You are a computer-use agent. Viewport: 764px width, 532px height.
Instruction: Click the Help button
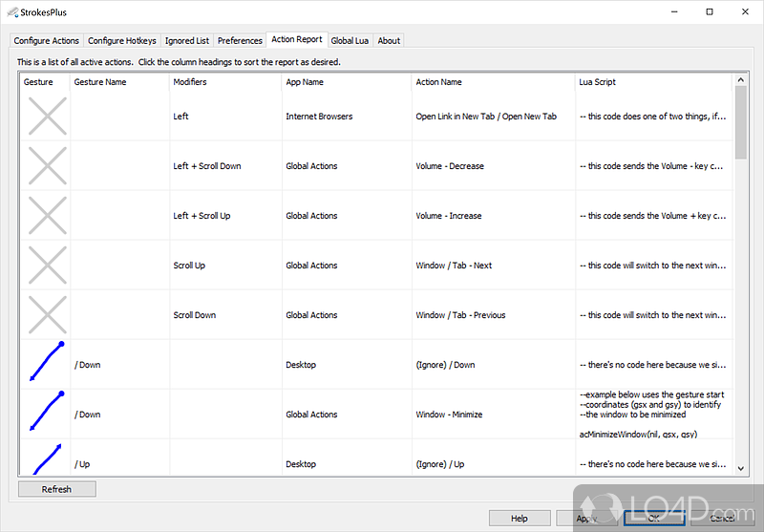(520, 519)
